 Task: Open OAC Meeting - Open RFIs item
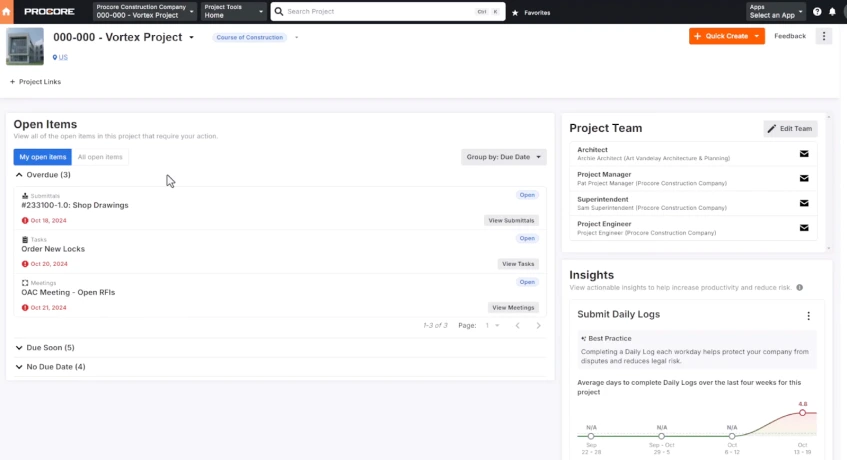(68, 292)
